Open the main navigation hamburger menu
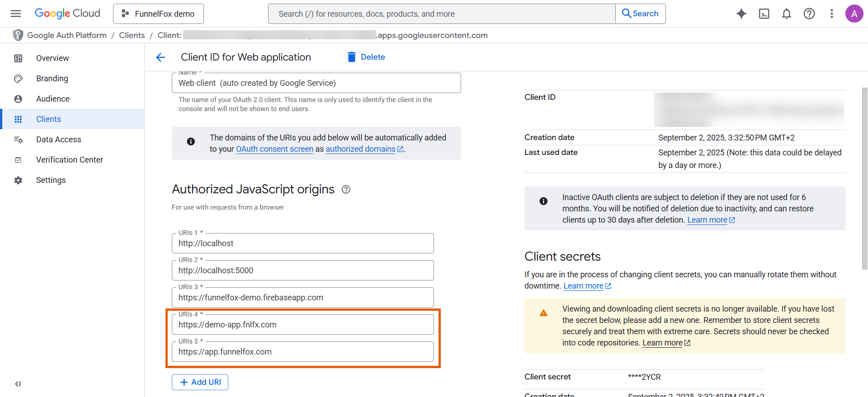 tap(16, 14)
